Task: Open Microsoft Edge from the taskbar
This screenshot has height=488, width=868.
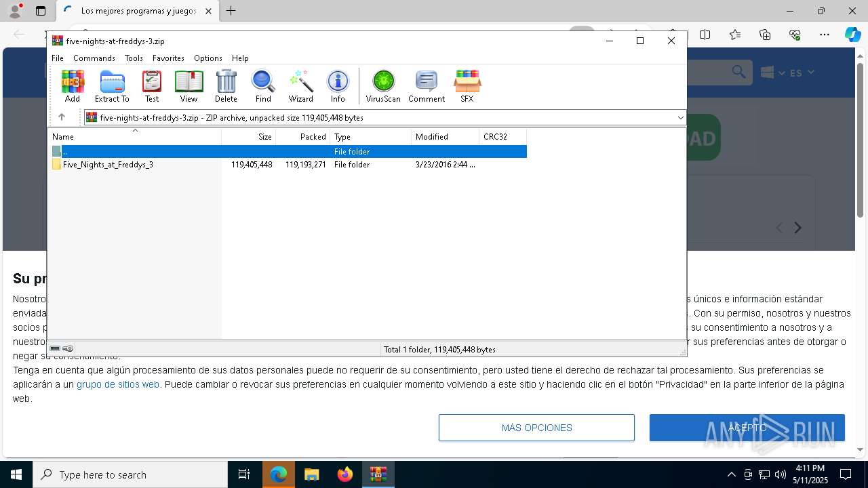Action: (x=279, y=474)
